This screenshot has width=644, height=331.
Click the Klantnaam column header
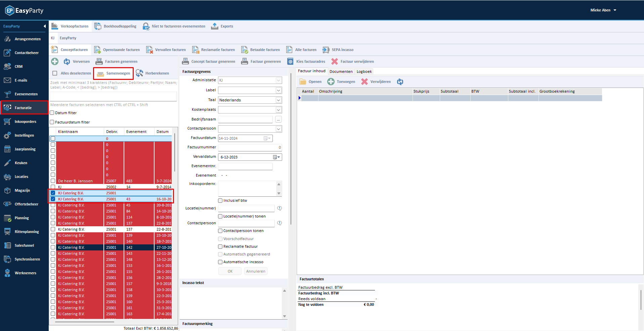coord(80,132)
